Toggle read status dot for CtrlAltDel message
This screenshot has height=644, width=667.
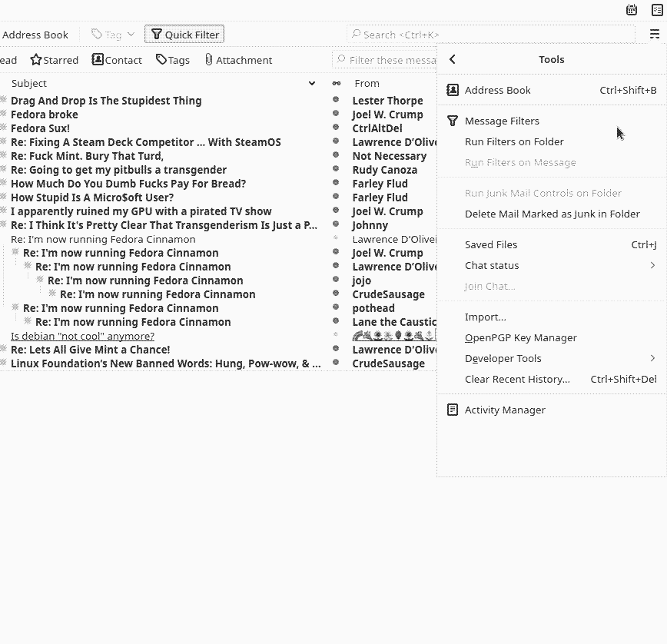point(336,128)
